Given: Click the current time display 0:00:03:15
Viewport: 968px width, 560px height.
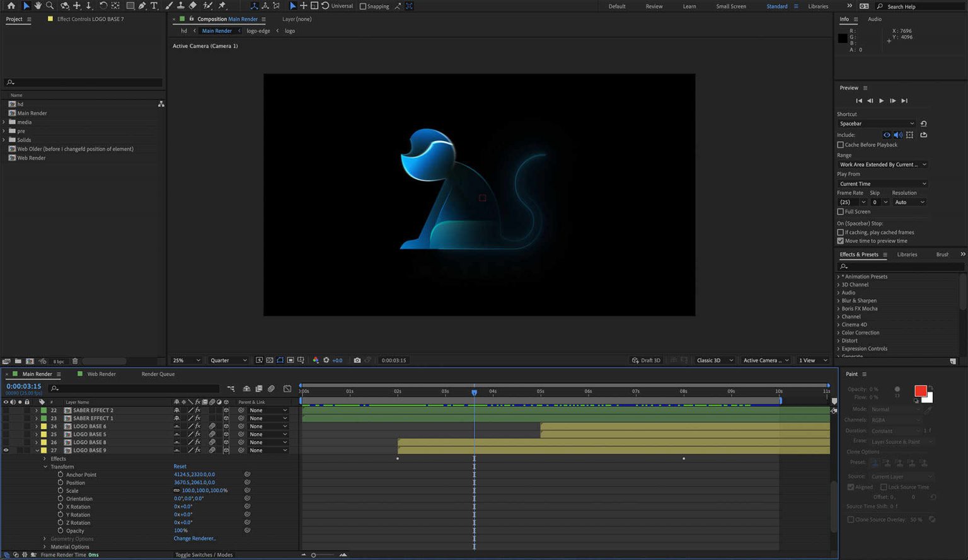Looking at the screenshot, I should click(x=24, y=386).
